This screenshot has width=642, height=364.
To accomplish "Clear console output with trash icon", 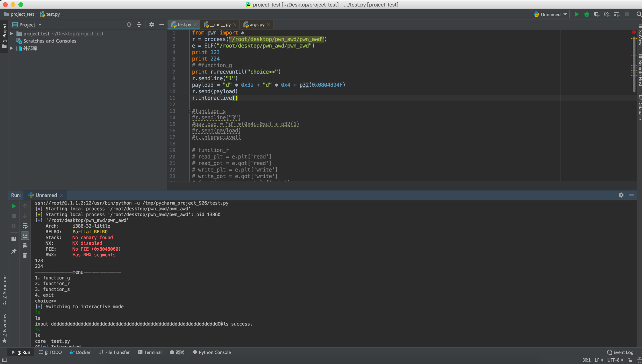I will click(x=25, y=256).
